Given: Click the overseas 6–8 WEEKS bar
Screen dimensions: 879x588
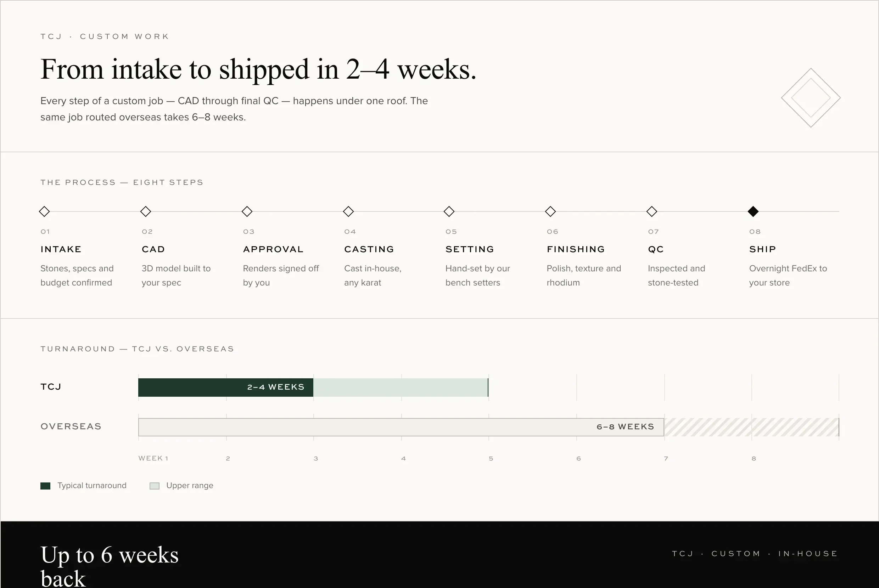Looking at the screenshot, I should (401, 427).
